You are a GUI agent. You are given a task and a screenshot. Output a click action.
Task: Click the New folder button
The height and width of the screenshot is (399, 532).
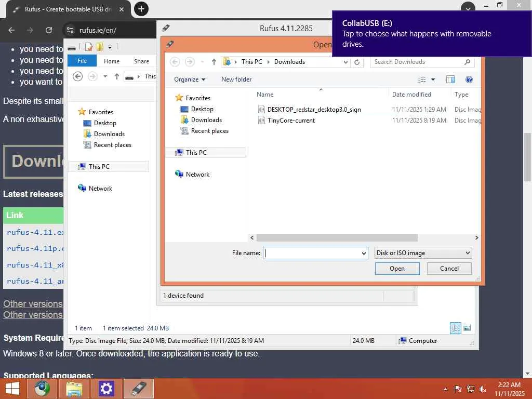click(x=236, y=79)
